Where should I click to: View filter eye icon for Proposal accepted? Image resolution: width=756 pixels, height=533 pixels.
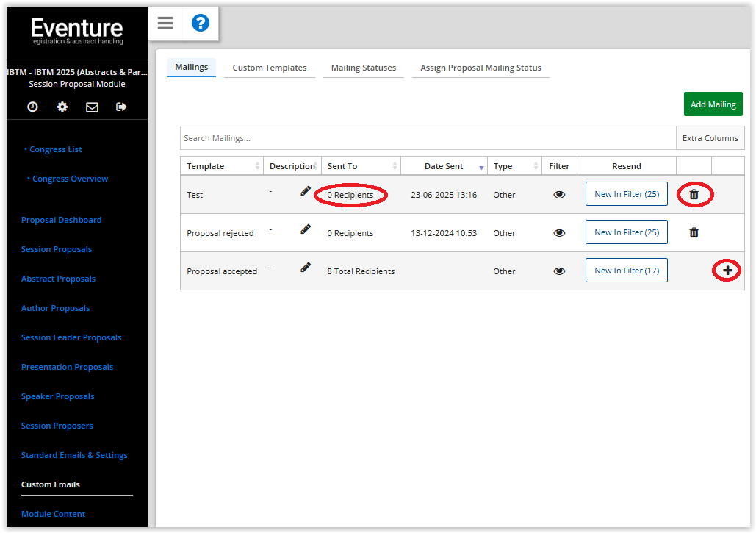tap(559, 271)
